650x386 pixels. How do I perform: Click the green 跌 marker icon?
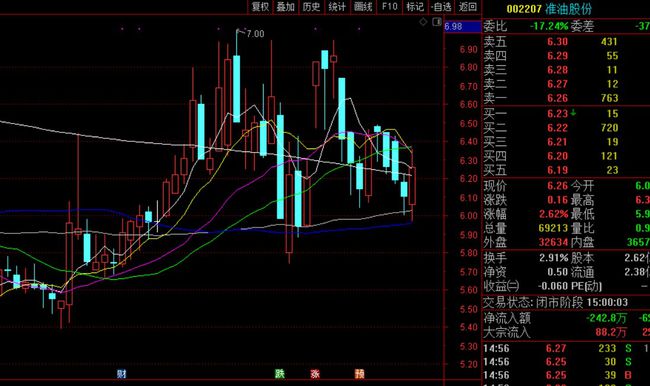280,374
